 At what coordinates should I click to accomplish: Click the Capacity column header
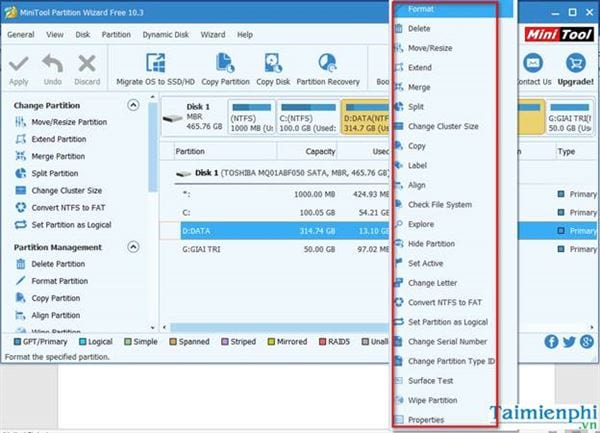pyautogui.click(x=307, y=151)
